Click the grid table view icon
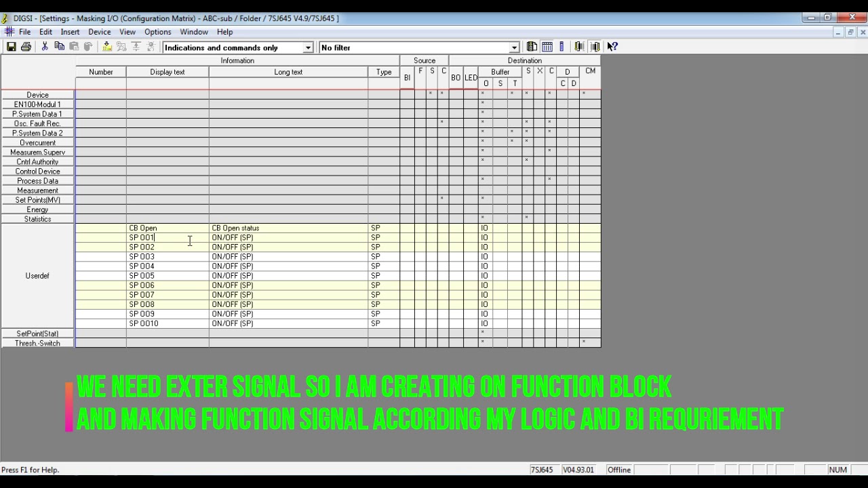868x488 pixels. coord(547,47)
